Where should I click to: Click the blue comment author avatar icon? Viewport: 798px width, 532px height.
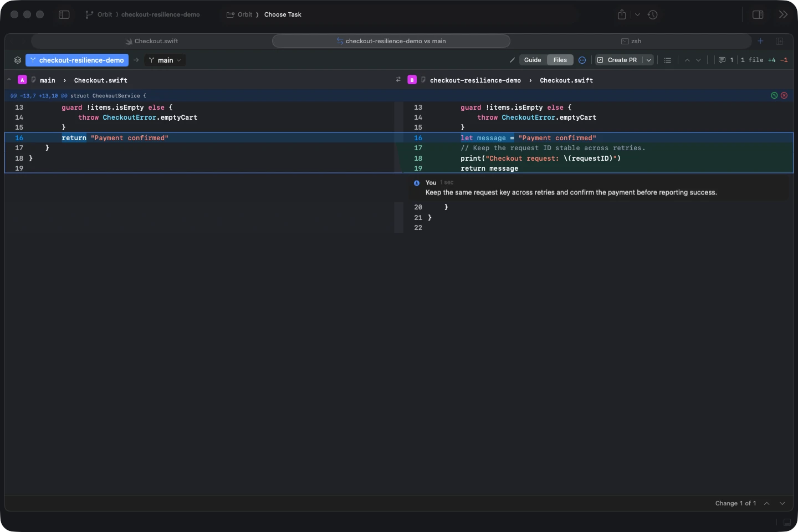(417, 183)
